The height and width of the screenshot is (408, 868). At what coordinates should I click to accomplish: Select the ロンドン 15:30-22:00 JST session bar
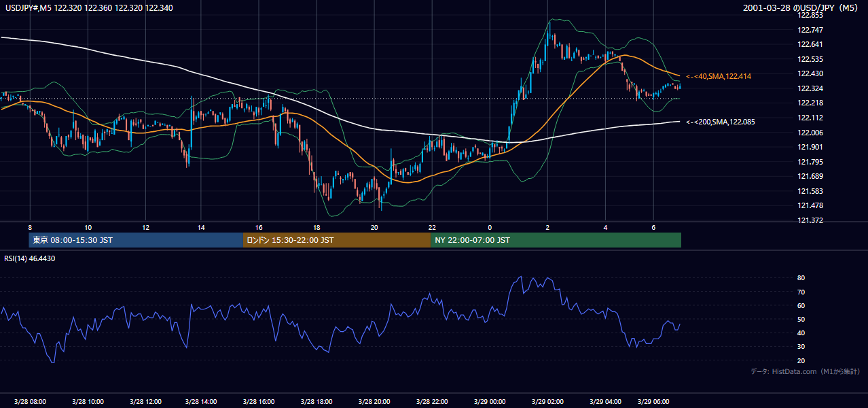point(337,240)
